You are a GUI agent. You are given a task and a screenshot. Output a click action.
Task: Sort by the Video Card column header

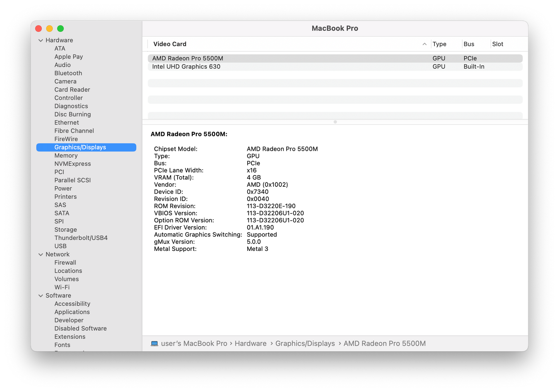click(x=170, y=44)
